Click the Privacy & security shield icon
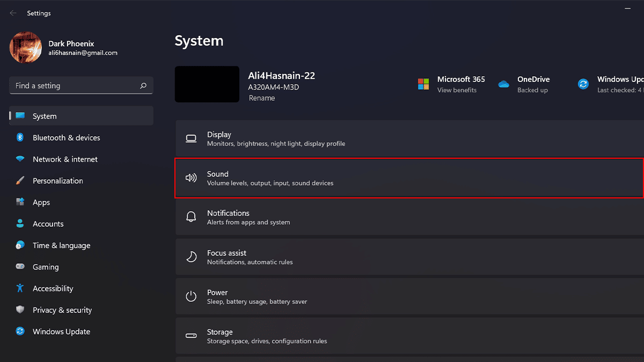This screenshot has width=644, height=362. coord(20,310)
